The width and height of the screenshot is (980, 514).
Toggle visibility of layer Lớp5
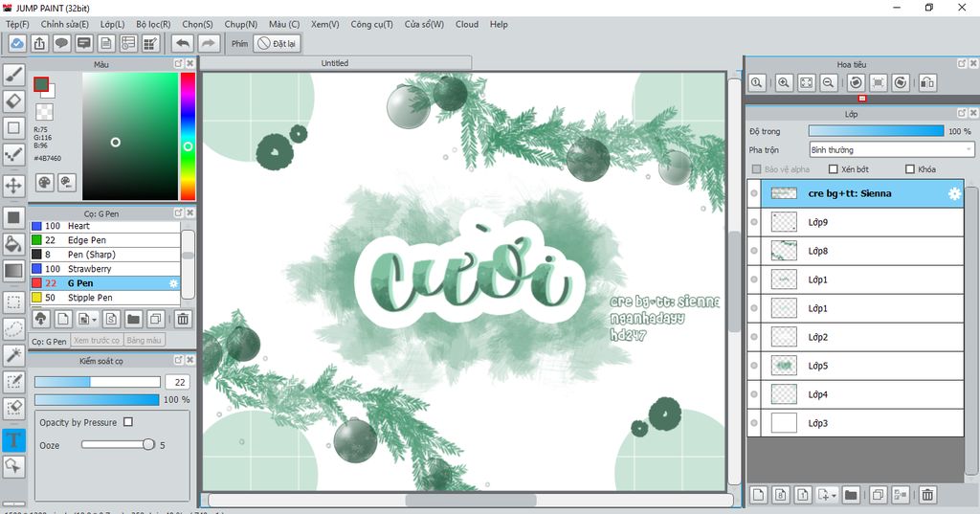pos(754,366)
